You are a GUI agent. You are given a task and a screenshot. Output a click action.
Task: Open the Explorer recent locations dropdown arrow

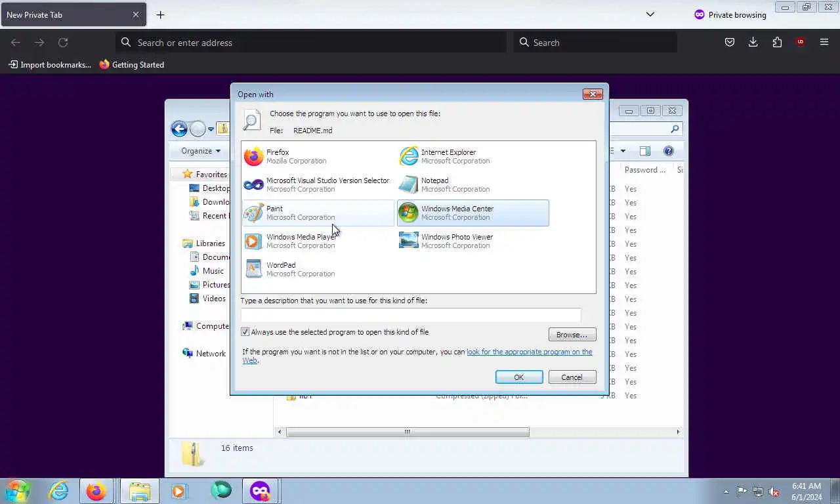[x=211, y=129]
